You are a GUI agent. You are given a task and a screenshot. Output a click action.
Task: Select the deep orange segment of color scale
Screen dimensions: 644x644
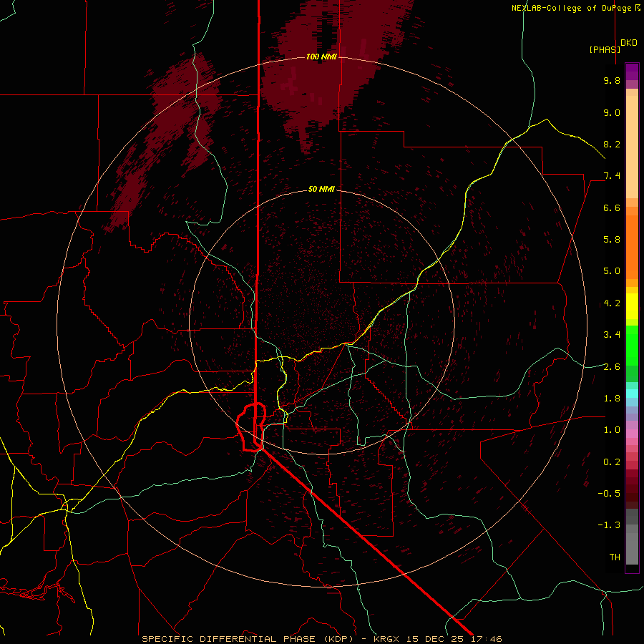click(632, 247)
